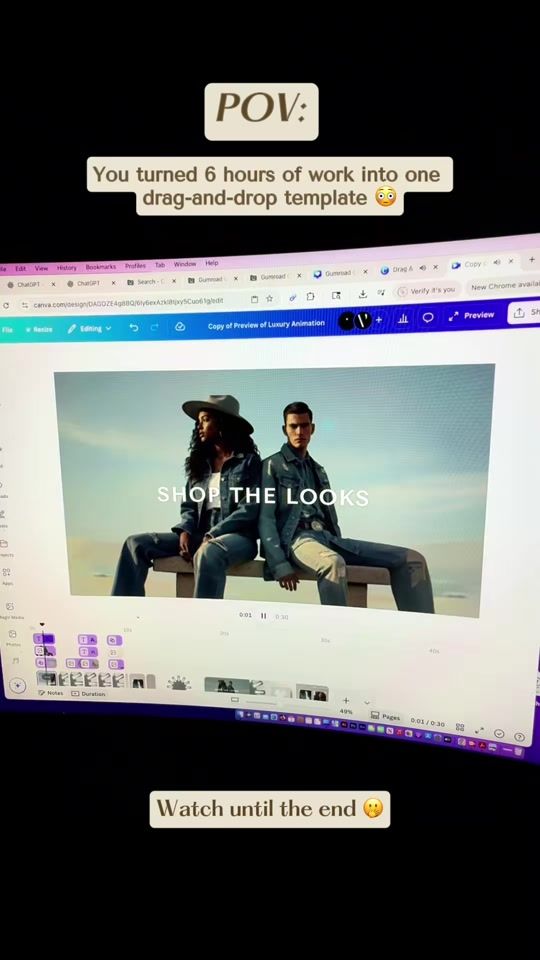Select the last page thumbnail in timeline
The height and width of the screenshot is (960, 540).
pos(312,692)
